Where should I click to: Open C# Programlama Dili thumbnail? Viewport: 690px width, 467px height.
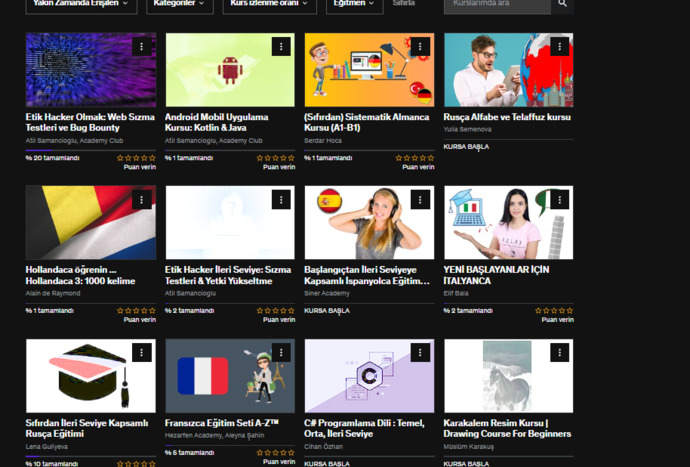pyautogui.click(x=369, y=375)
